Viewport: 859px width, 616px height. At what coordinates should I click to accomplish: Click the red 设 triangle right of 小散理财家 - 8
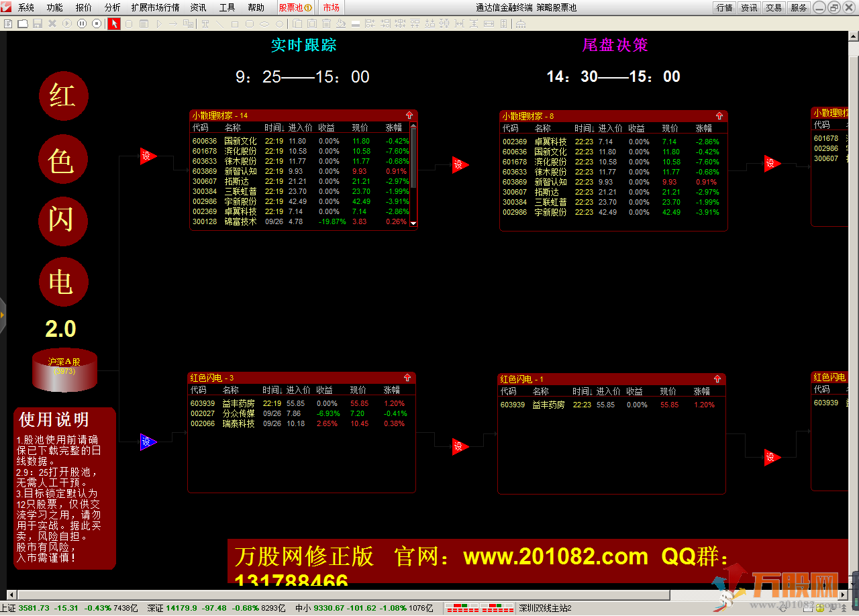(772, 163)
